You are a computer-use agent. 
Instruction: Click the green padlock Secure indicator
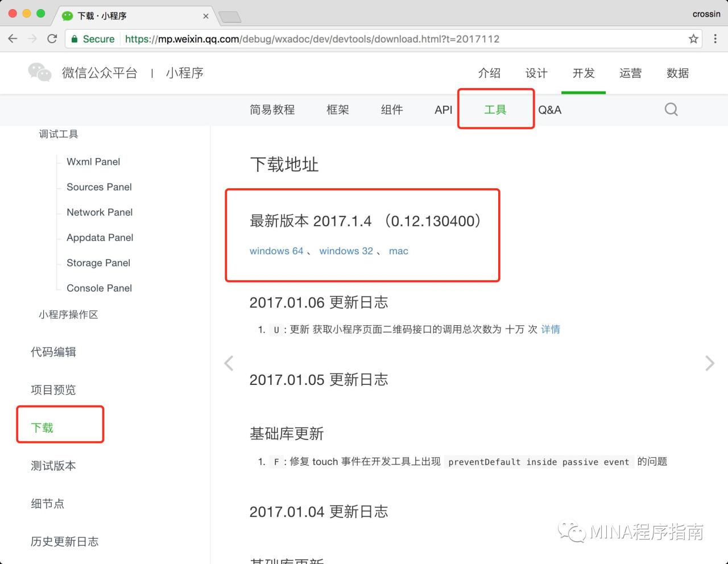[93, 39]
